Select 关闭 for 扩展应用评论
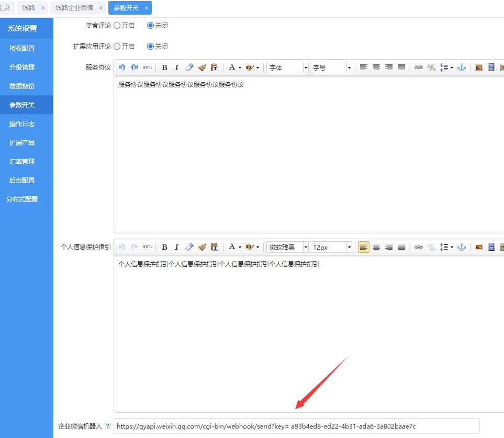 (151, 46)
